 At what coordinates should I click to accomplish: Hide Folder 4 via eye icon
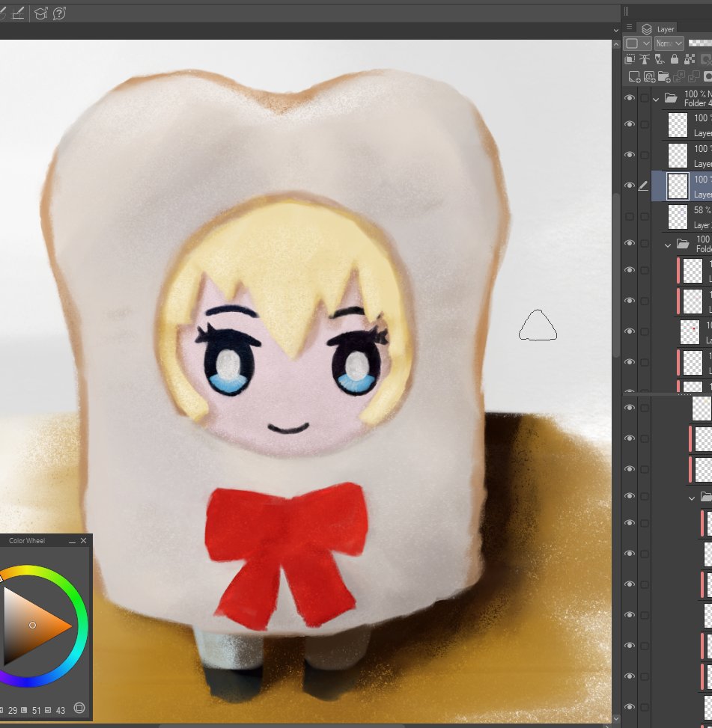tap(630, 98)
